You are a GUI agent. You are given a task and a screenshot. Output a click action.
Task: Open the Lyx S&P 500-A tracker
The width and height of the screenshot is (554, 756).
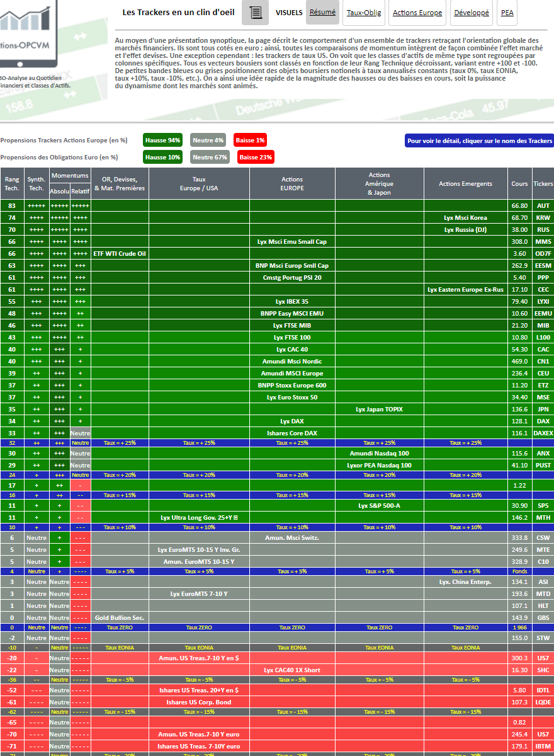pyautogui.click(x=379, y=505)
